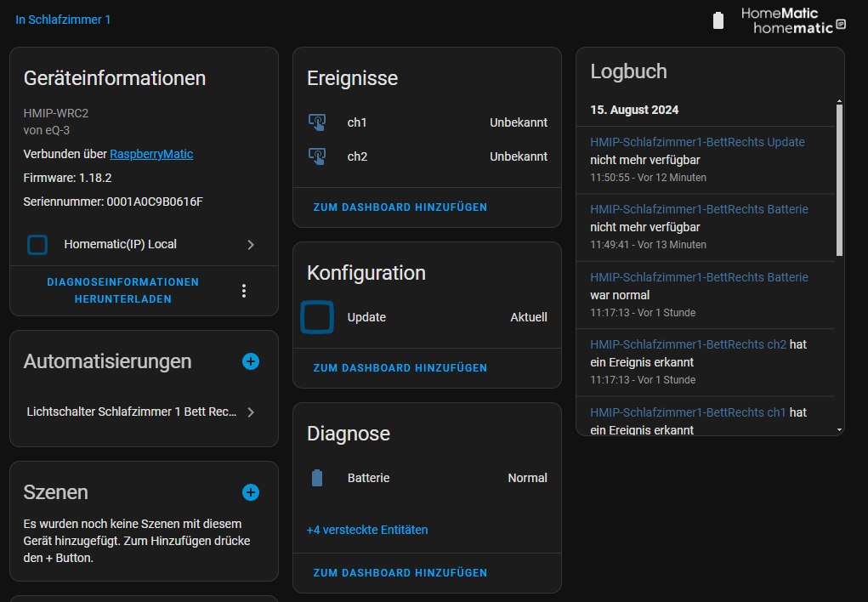Image resolution: width=868 pixels, height=602 pixels.
Task: Open the 'In Schlafzimmer 1' area link
Action: 63,20
